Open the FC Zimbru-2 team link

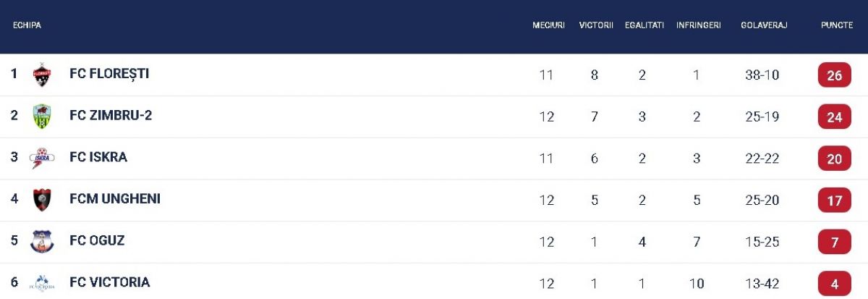click(111, 116)
